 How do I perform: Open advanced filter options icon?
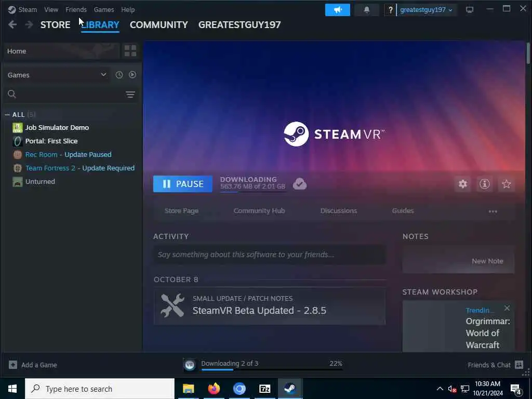point(130,95)
